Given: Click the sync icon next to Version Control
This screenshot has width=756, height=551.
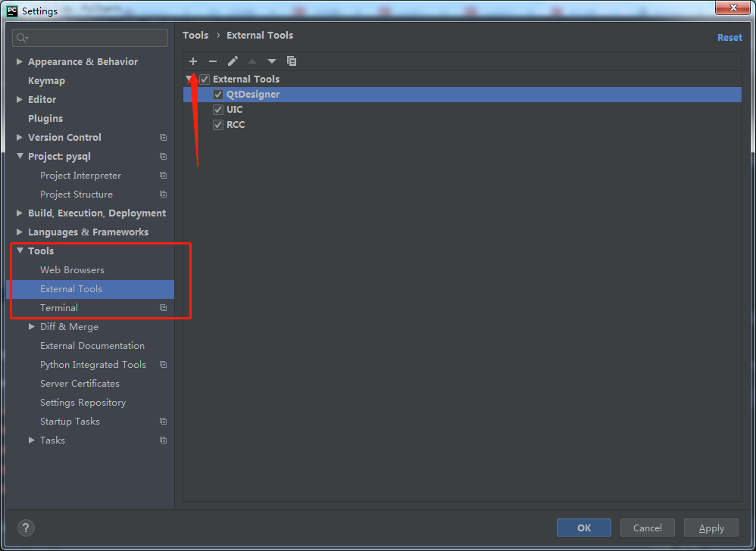Looking at the screenshot, I should click(x=163, y=137).
